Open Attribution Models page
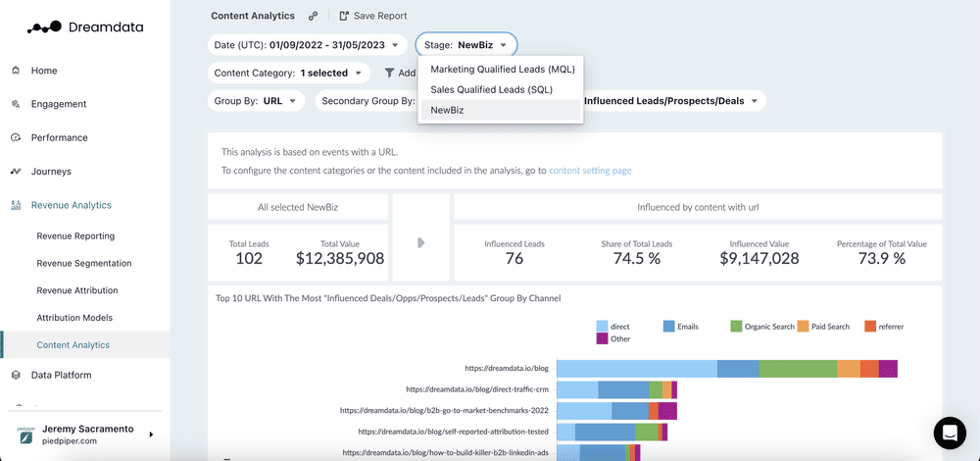The image size is (980, 461). pos(74,318)
